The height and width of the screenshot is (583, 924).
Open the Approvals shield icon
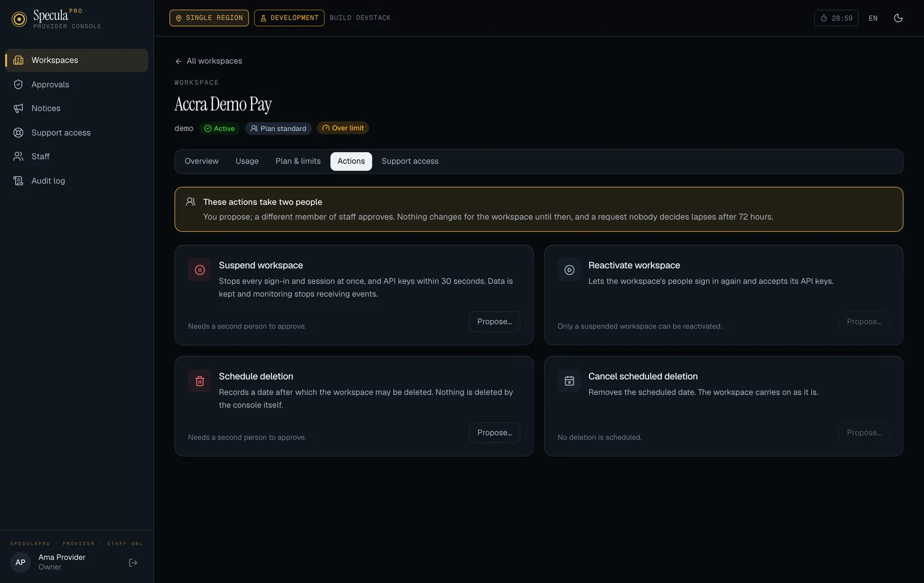18,84
